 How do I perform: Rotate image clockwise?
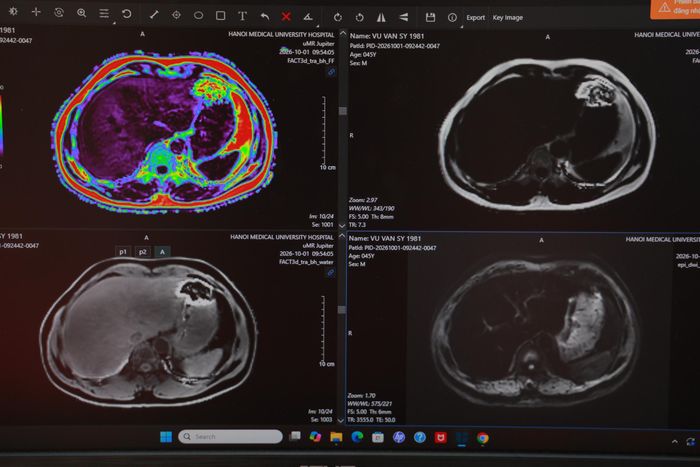tap(338, 17)
